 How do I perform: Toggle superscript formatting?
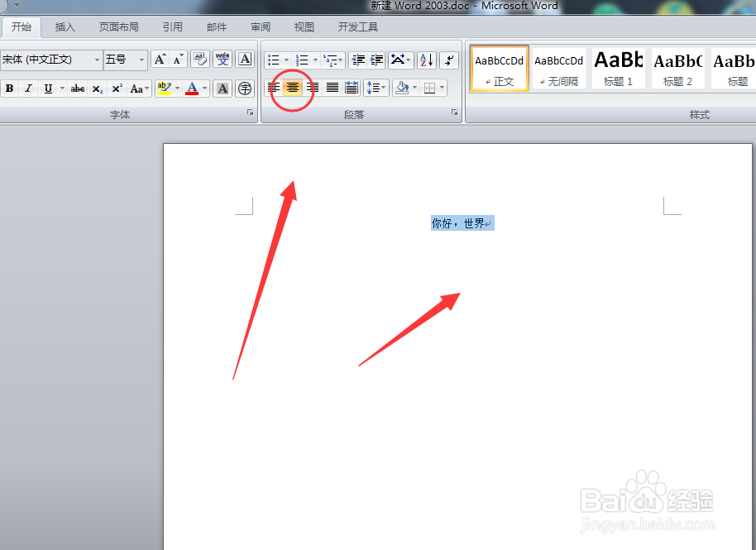coord(117,88)
